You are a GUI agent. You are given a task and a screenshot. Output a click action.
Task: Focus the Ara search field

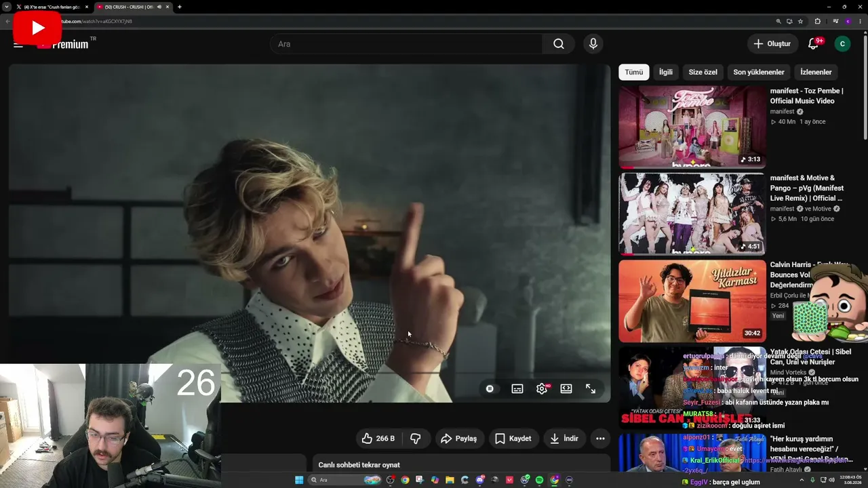[407, 44]
